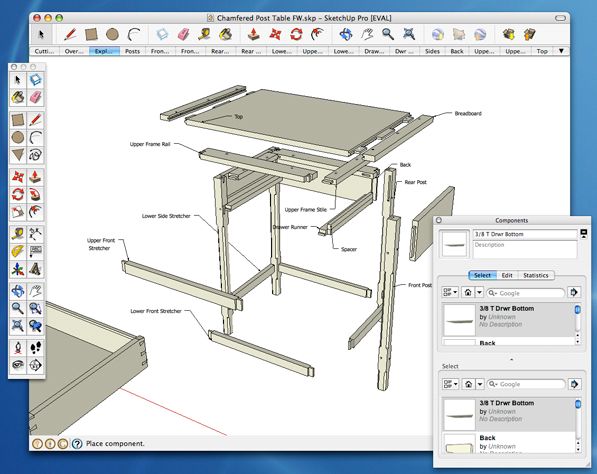Open Get Models from 3D Warehouse icon

coord(509,34)
